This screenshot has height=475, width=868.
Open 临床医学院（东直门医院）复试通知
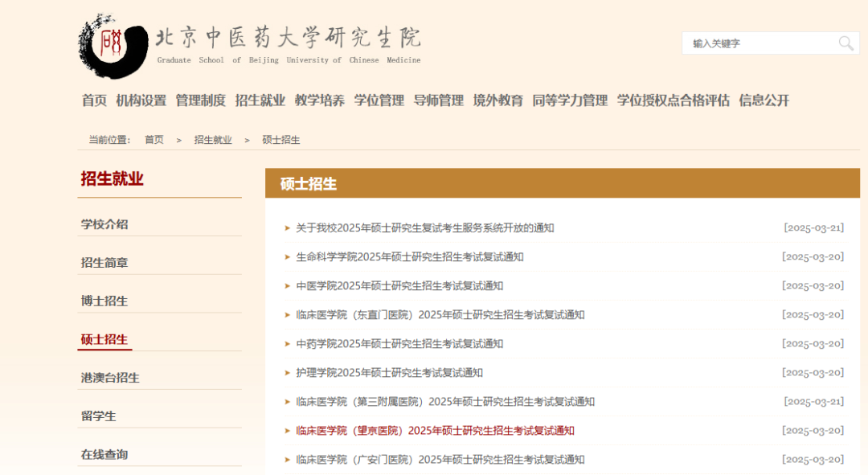(440, 315)
